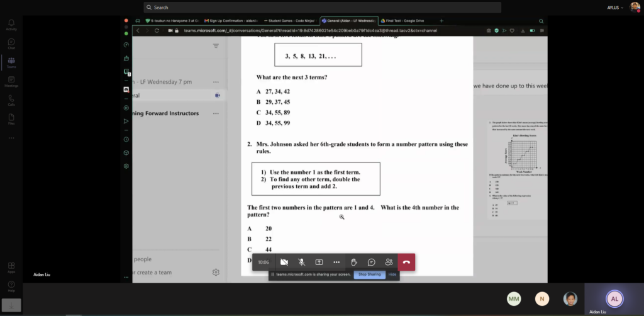Select the MM participant avatar

click(x=514, y=299)
